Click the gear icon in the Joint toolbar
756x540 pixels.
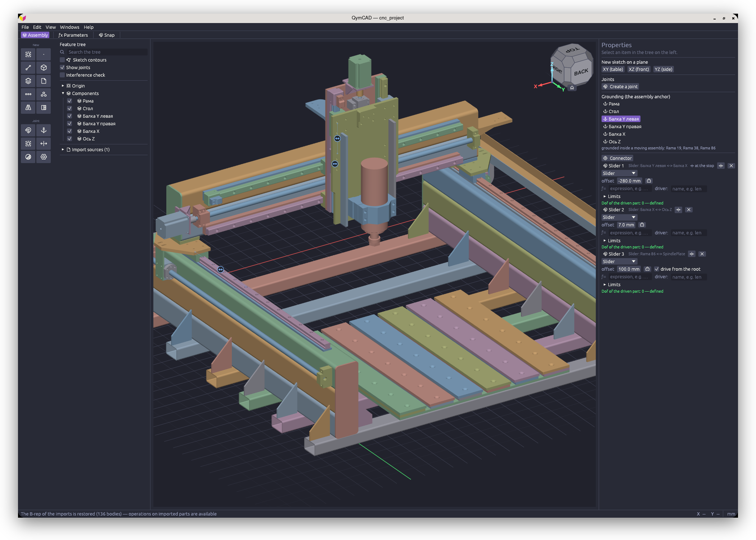pyautogui.click(x=44, y=157)
